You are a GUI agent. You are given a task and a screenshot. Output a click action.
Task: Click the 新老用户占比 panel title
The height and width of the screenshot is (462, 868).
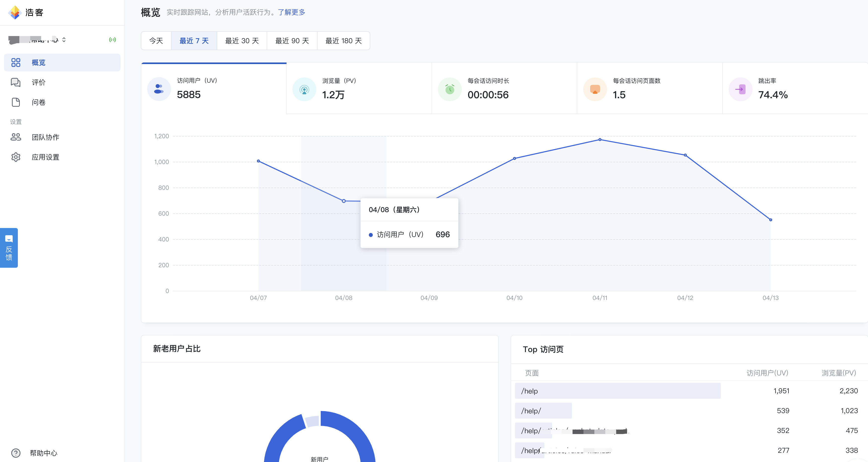177,349
